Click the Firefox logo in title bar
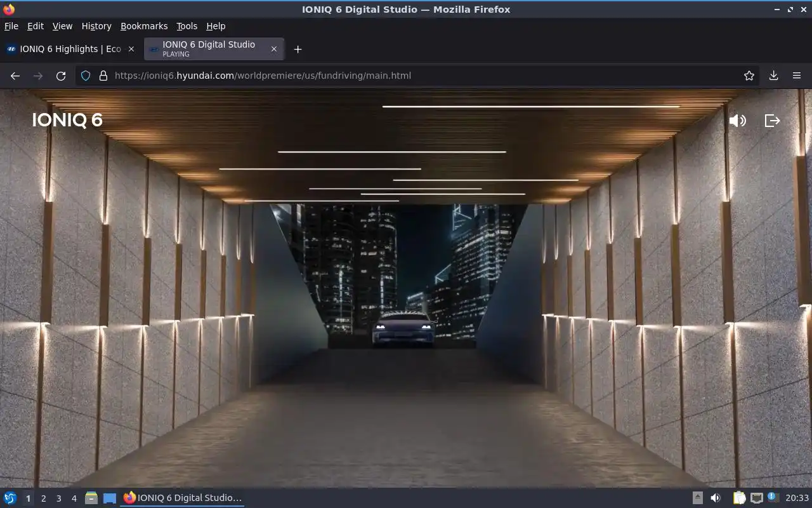This screenshot has width=812, height=508. coord(9,10)
